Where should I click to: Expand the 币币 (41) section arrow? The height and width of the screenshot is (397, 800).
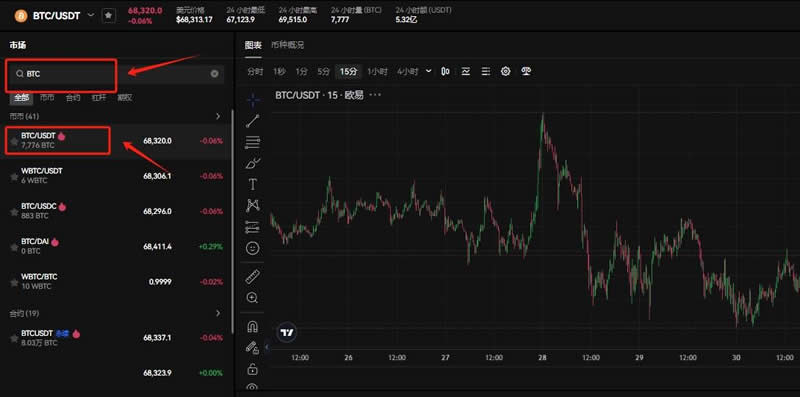point(218,116)
